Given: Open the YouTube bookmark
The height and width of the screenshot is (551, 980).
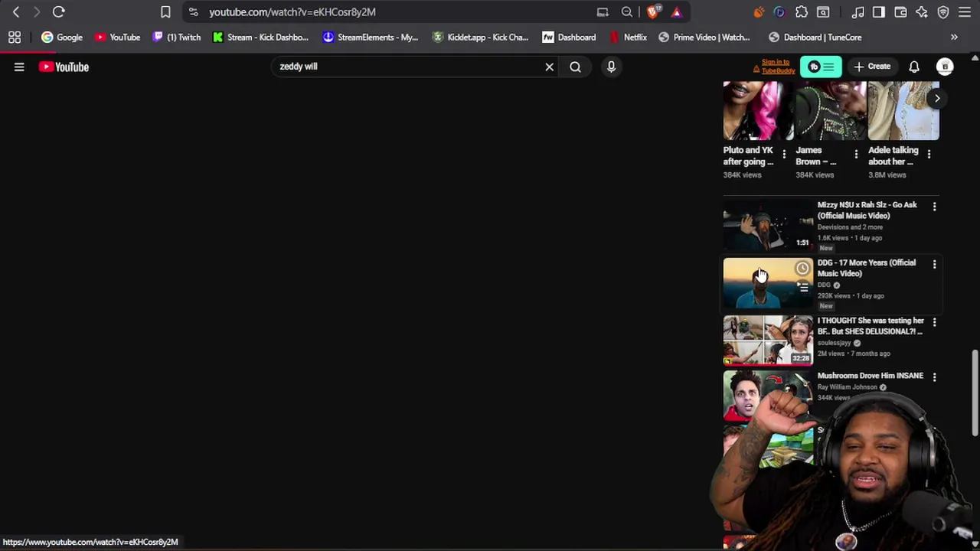Looking at the screenshot, I should pyautogui.click(x=118, y=37).
